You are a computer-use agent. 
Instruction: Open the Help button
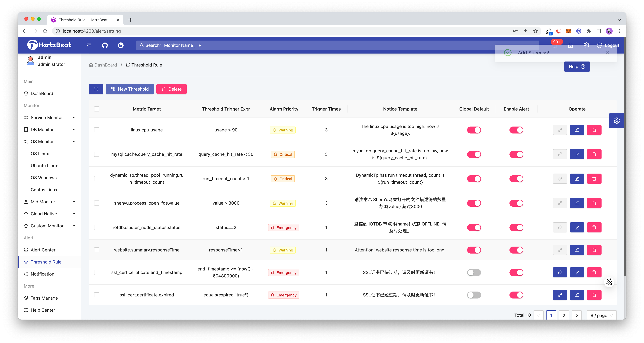tap(577, 67)
